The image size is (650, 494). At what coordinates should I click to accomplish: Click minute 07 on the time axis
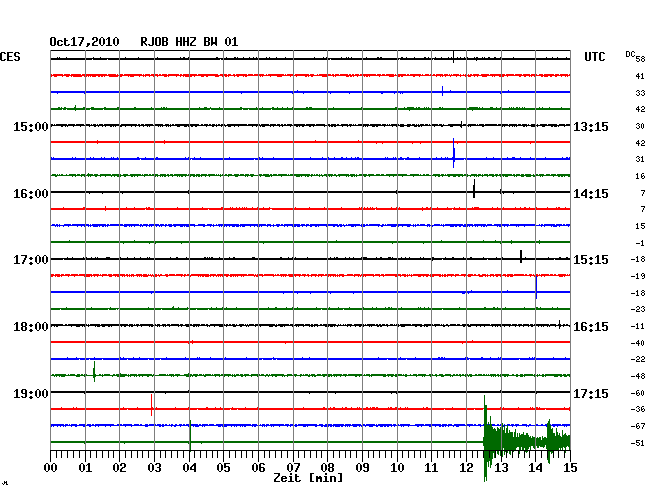(x=293, y=468)
